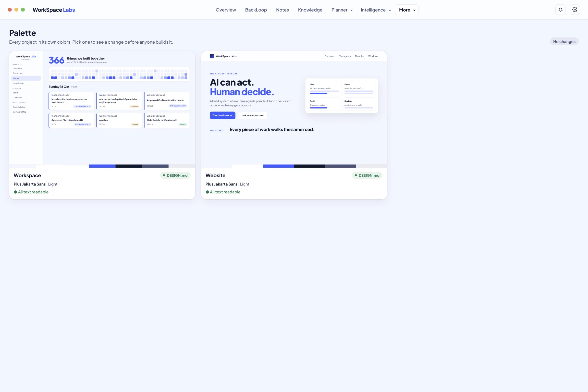The height and width of the screenshot is (392, 588).
Task: Click the Website card title
Action: tap(215, 175)
